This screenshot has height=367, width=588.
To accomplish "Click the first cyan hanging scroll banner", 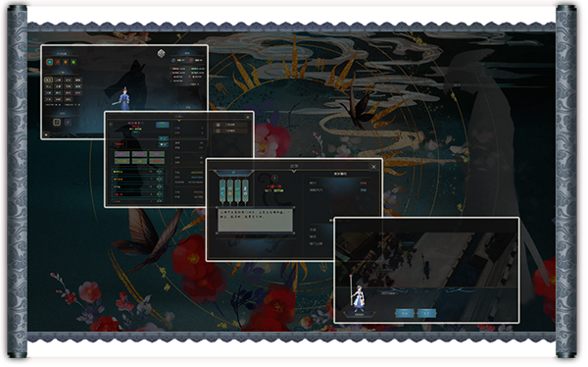I will coord(222,191).
